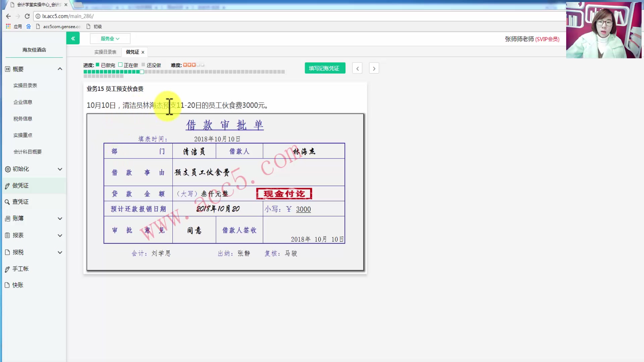This screenshot has width=644, height=362.
Task: Click the 快账 page icon
Action: point(7,285)
